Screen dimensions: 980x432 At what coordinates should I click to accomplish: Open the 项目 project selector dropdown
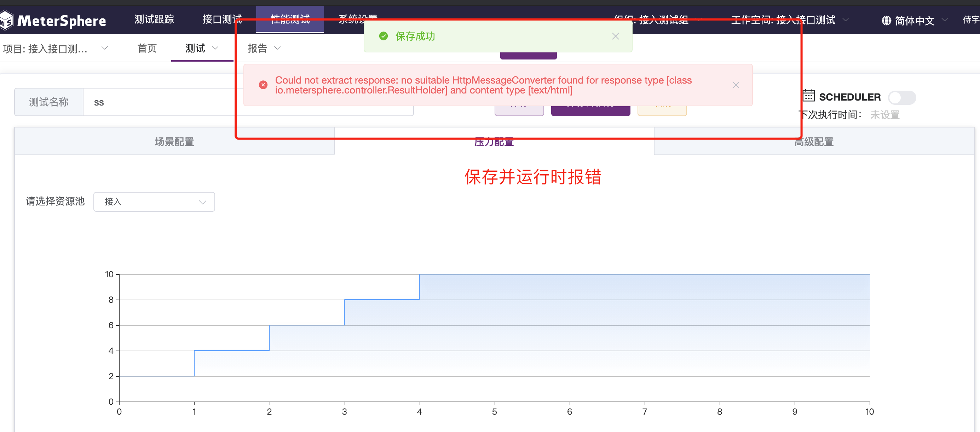(x=105, y=49)
